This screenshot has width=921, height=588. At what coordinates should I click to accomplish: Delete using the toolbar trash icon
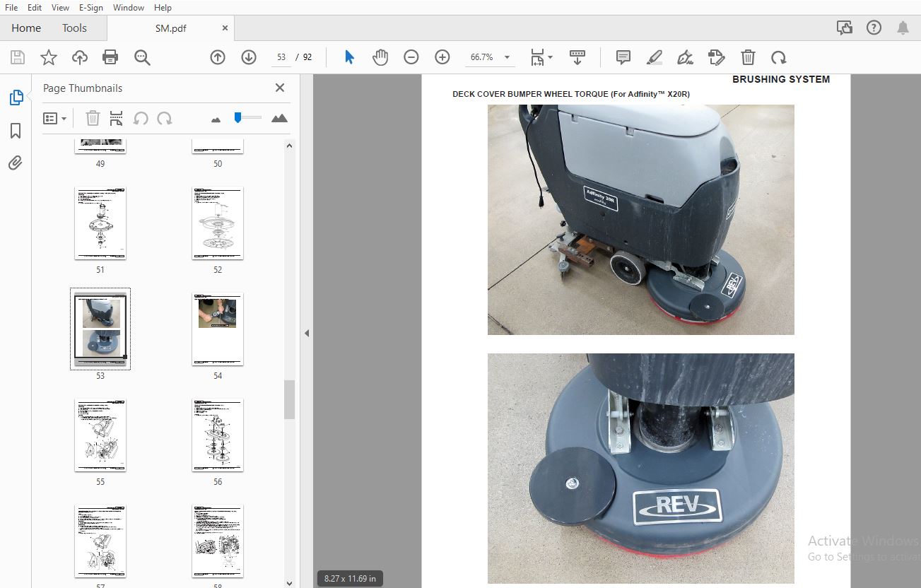point(748,58)
